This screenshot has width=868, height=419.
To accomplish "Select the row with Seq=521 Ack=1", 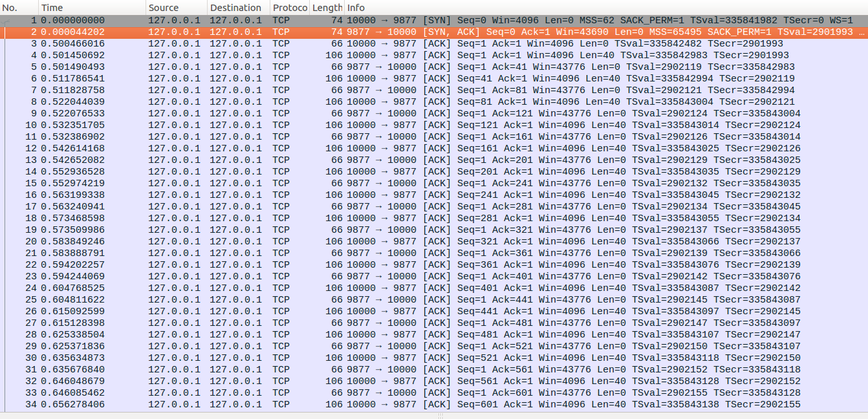I will tap(434, 358).
